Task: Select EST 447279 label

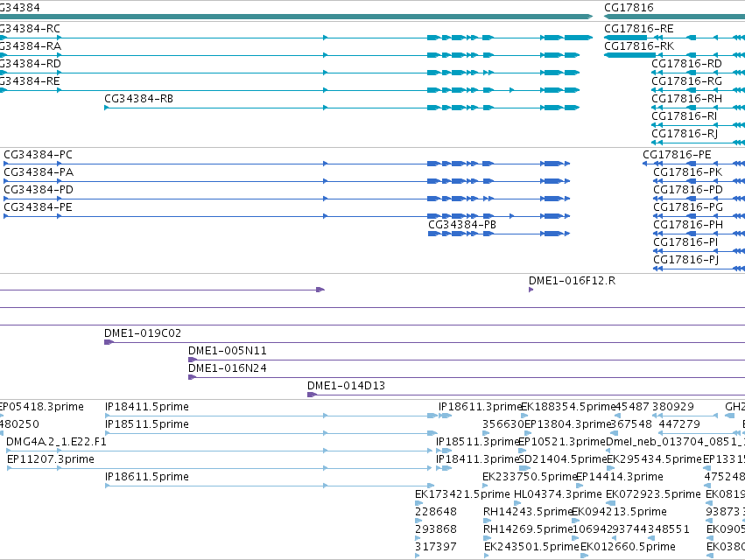Action: (x=679, y=424)
